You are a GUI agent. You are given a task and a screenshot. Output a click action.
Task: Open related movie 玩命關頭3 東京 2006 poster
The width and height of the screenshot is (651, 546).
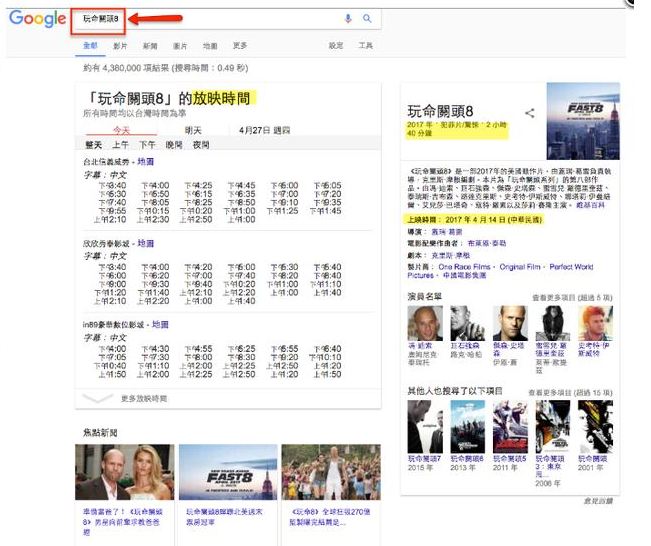pos(553,427)
